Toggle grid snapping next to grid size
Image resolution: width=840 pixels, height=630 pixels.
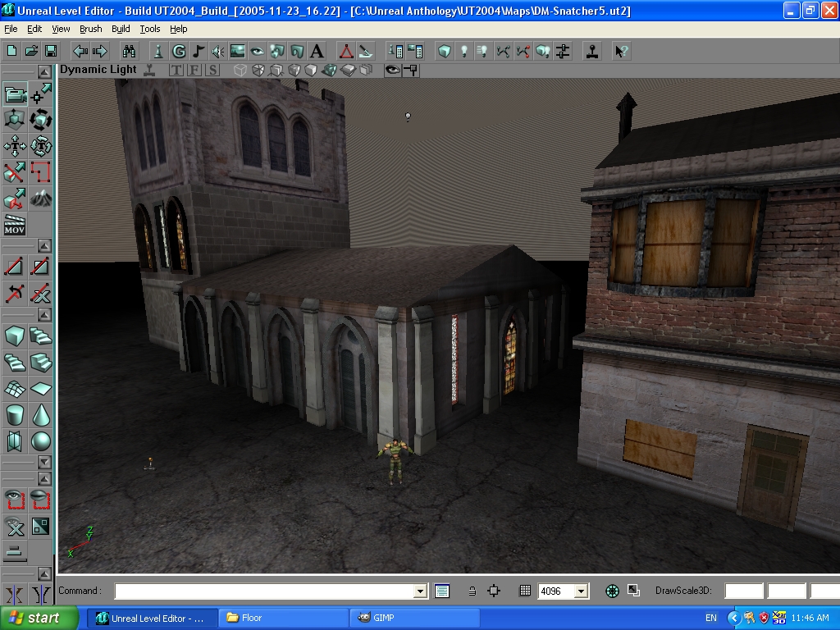[525, 591]
